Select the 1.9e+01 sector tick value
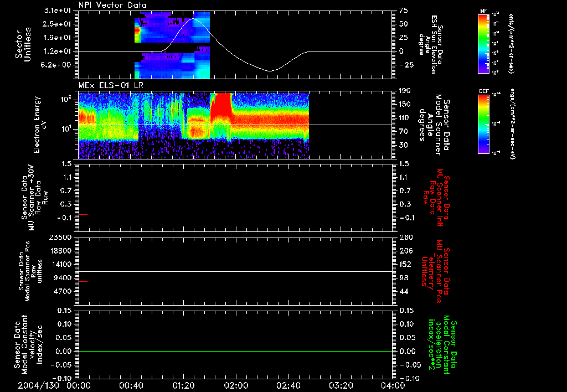This screenshot has width=567, height=392. pyautogui.click(x=58, y=38)
